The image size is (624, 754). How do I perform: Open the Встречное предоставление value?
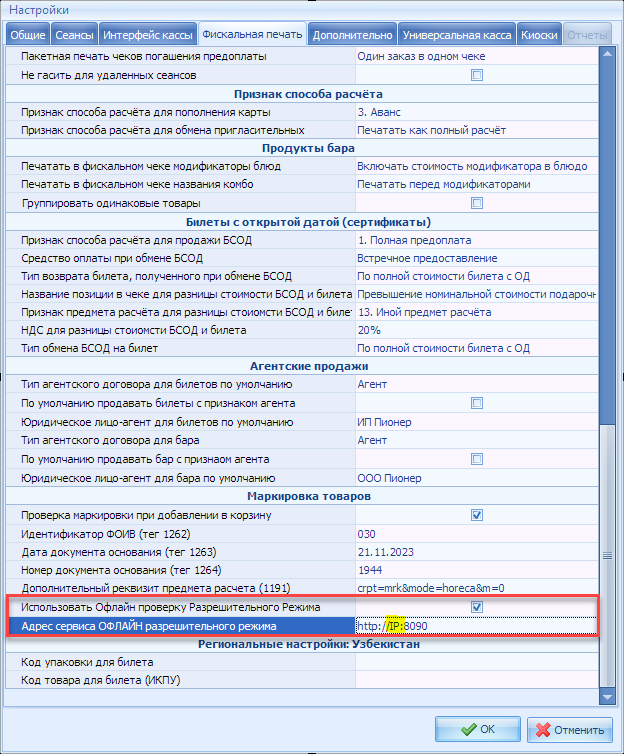point(476,258)
